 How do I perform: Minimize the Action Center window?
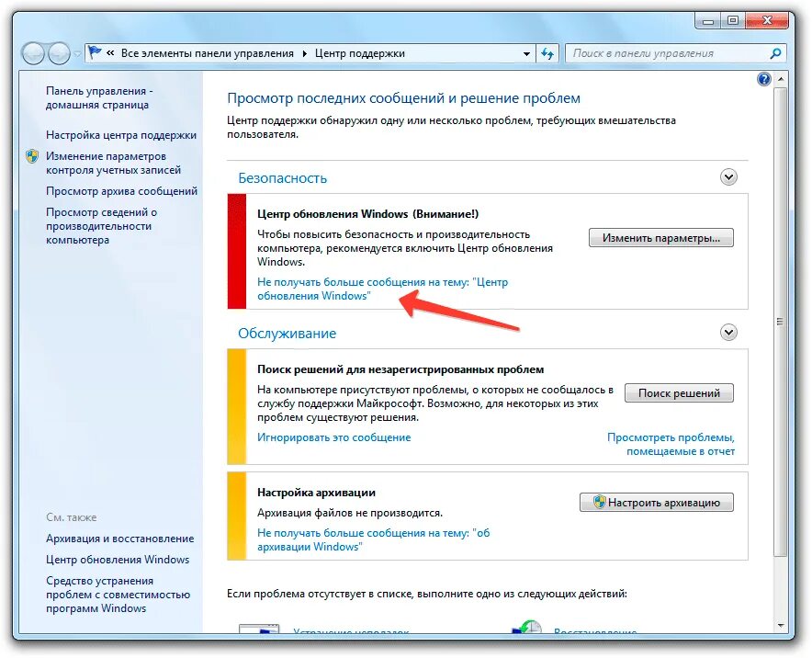pyautogui.click(x=708, y=21)
